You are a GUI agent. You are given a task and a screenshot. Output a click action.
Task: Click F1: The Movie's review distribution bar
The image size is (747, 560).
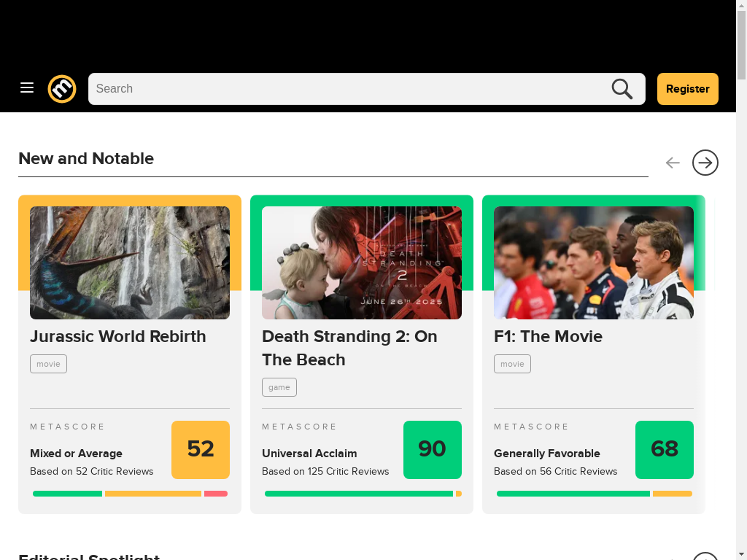594,494
